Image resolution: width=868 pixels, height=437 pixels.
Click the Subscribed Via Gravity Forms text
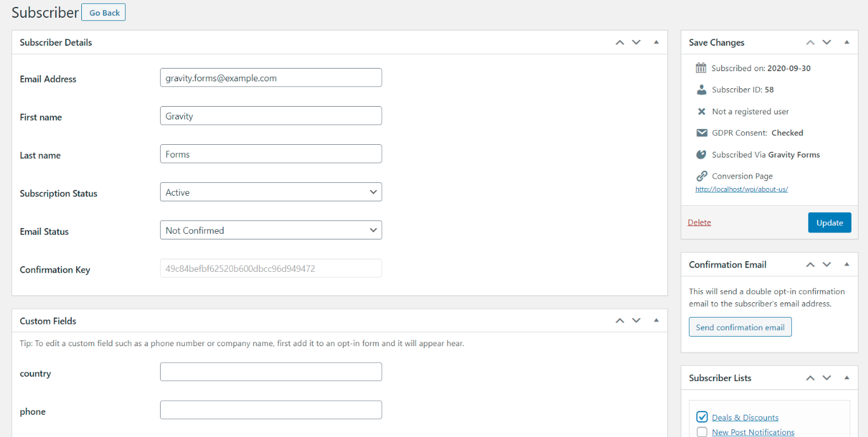tap(766, 154)
